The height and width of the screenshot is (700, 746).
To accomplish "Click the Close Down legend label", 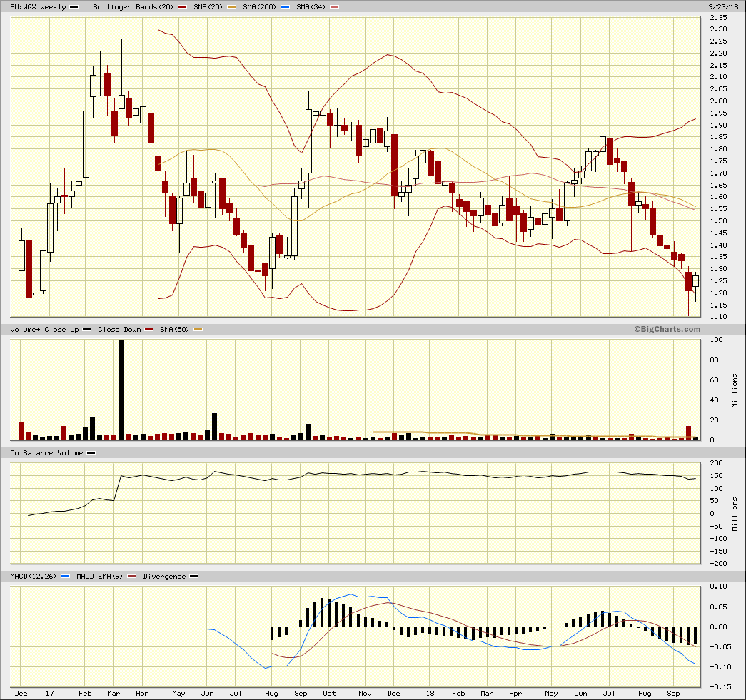I will pyautogui.click(x=119, y=329).
